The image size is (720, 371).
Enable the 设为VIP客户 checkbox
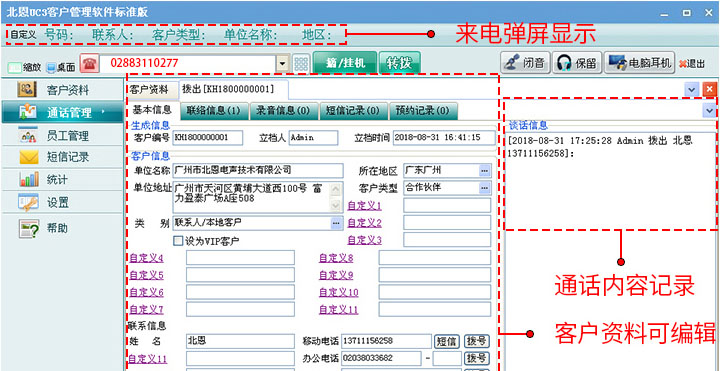[178, 240]
